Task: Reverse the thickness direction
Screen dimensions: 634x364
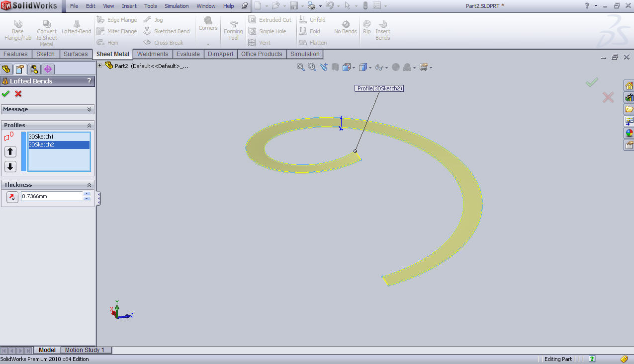Action: (11, 197)
